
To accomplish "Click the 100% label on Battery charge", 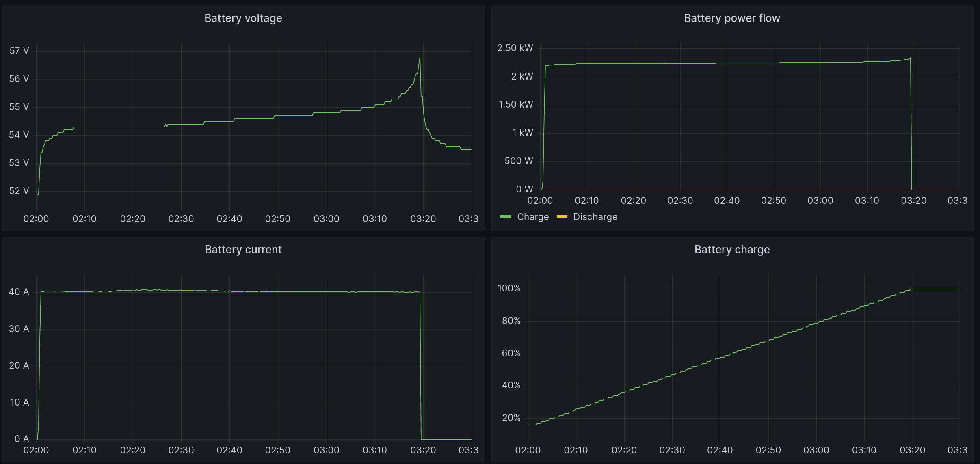I will [509, 288].
